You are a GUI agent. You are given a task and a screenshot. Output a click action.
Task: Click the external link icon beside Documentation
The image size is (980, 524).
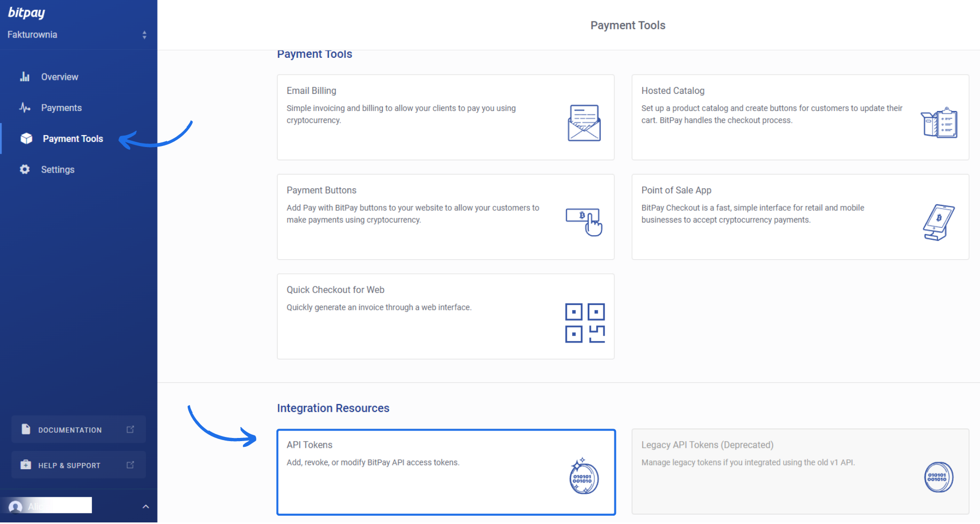click(130, 429)
